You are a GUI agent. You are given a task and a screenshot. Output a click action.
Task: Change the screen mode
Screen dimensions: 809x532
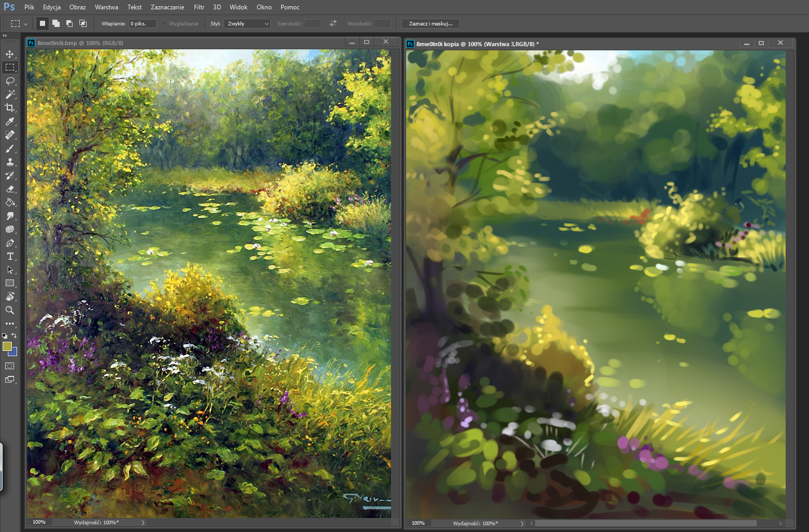[x=10, y=380]
